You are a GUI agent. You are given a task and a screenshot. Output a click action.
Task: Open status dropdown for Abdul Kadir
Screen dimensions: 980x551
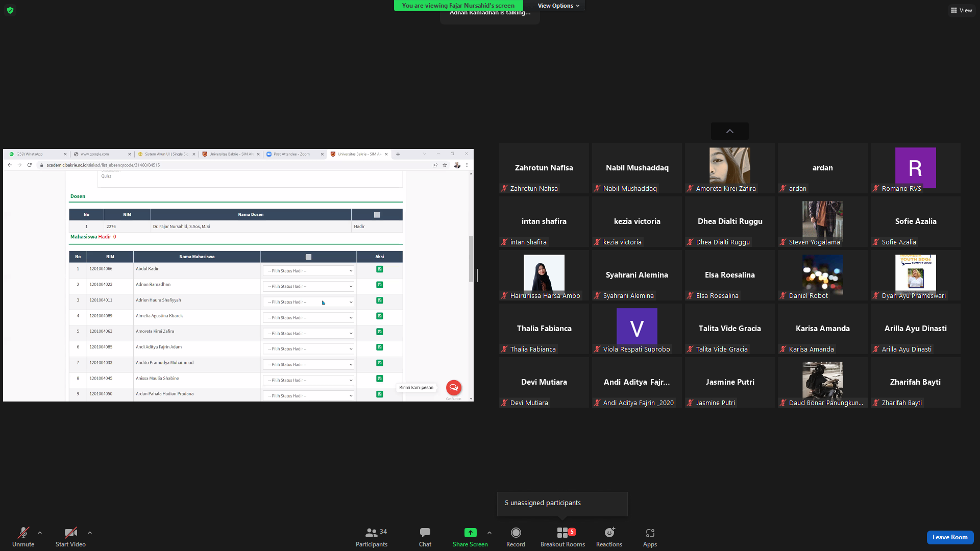(x=309, y=271)
